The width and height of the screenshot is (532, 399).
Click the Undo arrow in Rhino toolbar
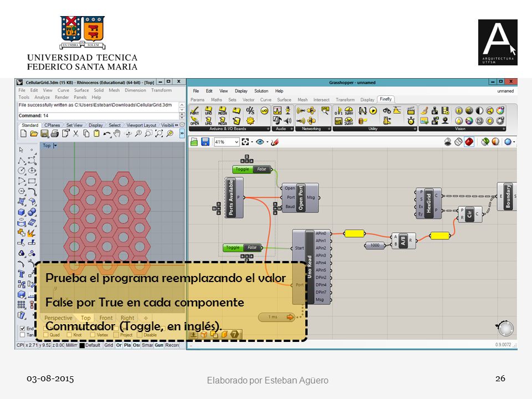click(107, 134)
